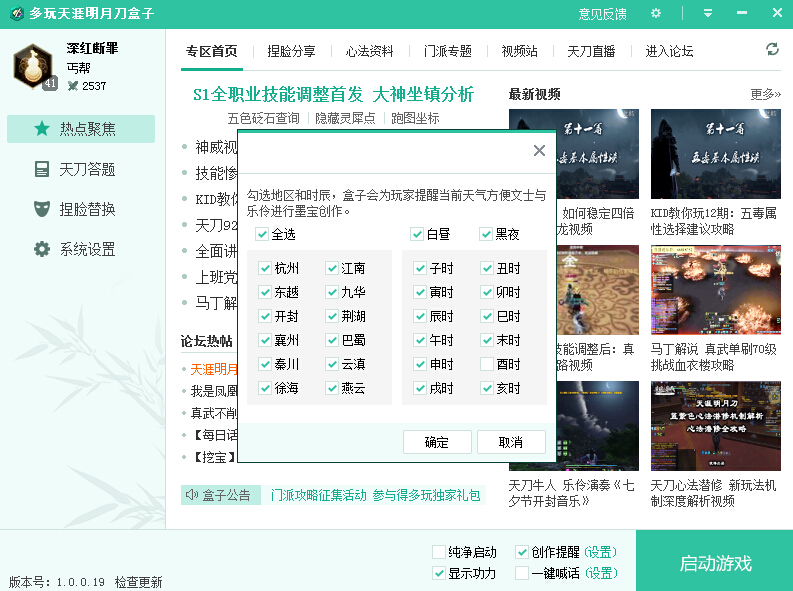Switch to the 捏脸分享 tab
The width and height of the screenshot is (793, 591).
pyautogui.click(x=291, y=51)
